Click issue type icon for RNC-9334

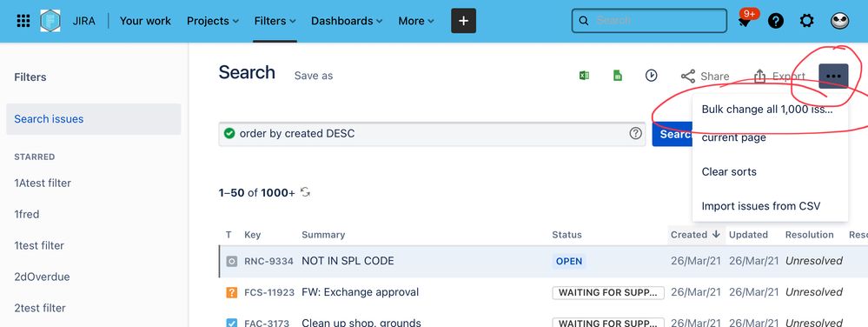click(x=232, y=261)
